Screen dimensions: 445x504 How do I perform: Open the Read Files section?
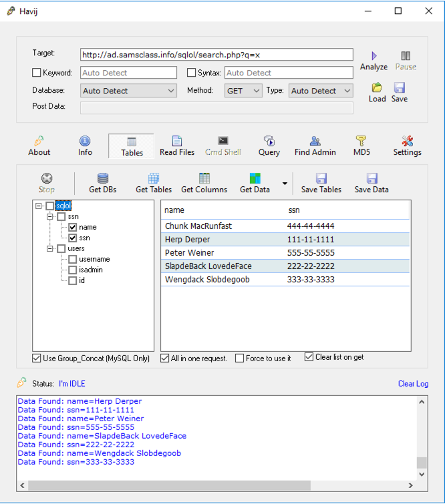tap(177, 146)
